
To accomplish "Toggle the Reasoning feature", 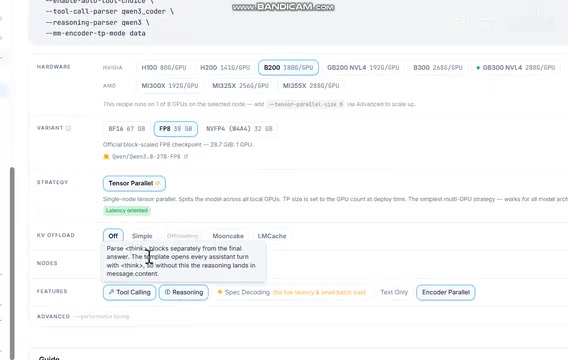I will tap(184, 292).
